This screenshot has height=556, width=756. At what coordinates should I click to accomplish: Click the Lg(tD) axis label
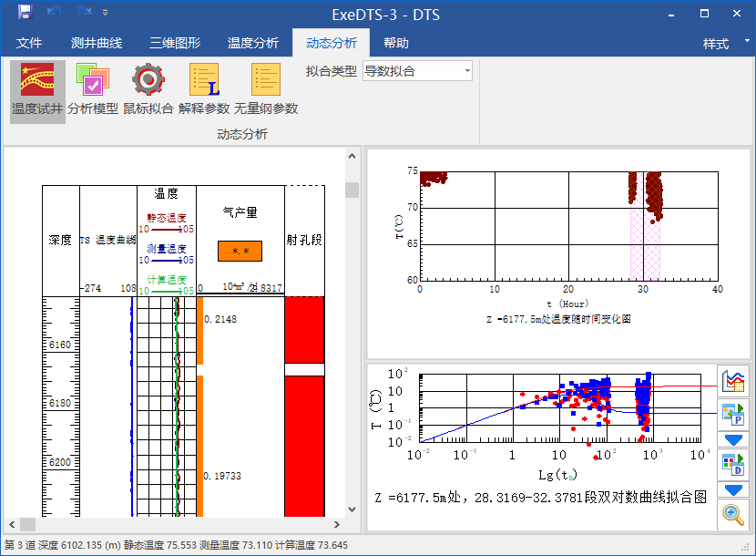[557, 475]
